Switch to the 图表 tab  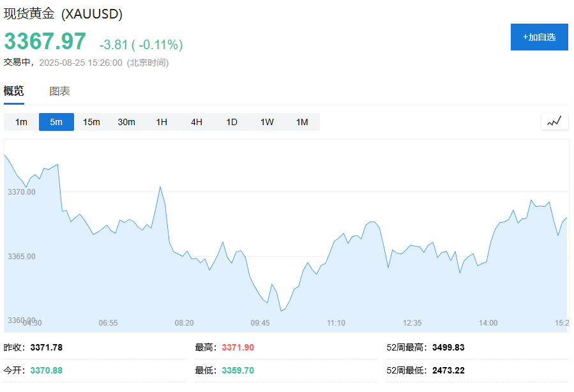(x=60, y=91)
